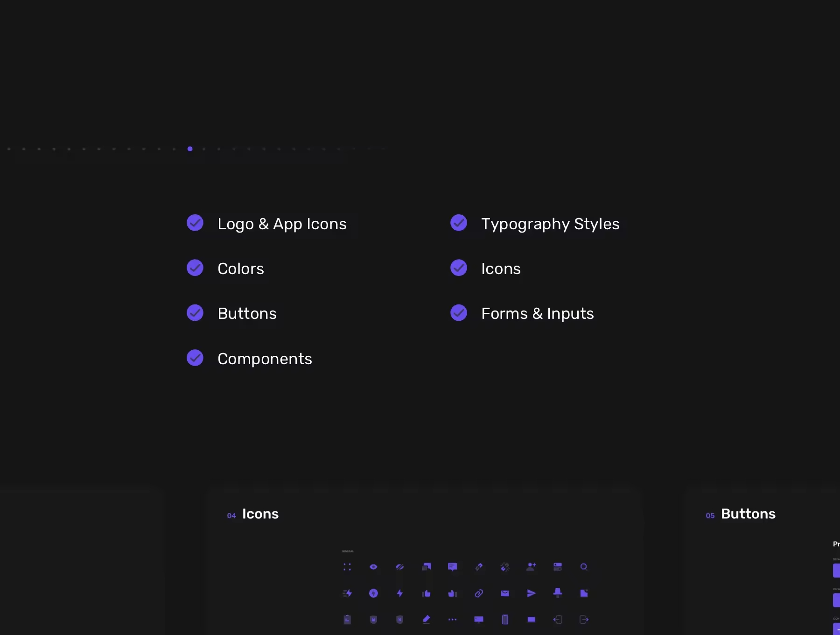Viewport: 840px width, 635px height.
Task: Toggle the Forms & Inputs checkmark
Action: point(459,313)
